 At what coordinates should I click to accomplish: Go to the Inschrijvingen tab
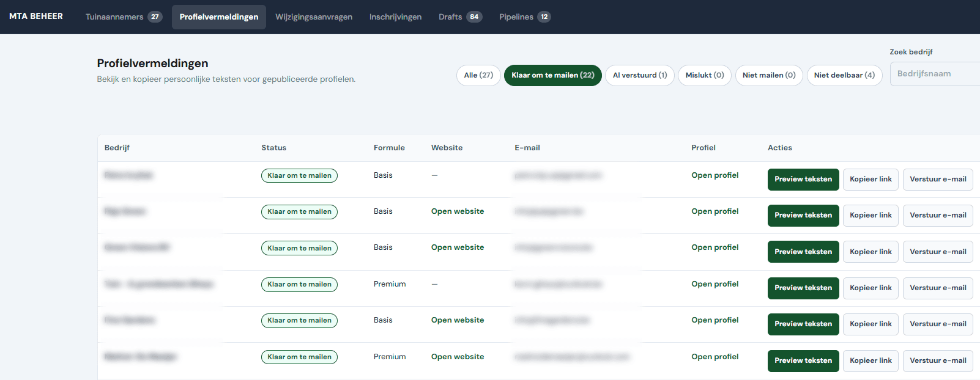click(x=395, y=16)
